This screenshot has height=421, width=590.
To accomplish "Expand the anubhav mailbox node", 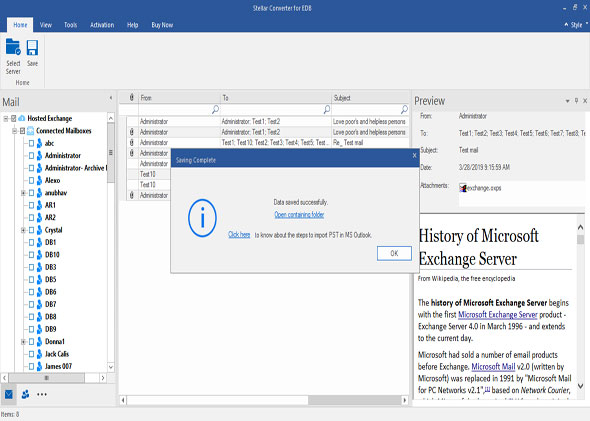I will (x=23, y=193).
